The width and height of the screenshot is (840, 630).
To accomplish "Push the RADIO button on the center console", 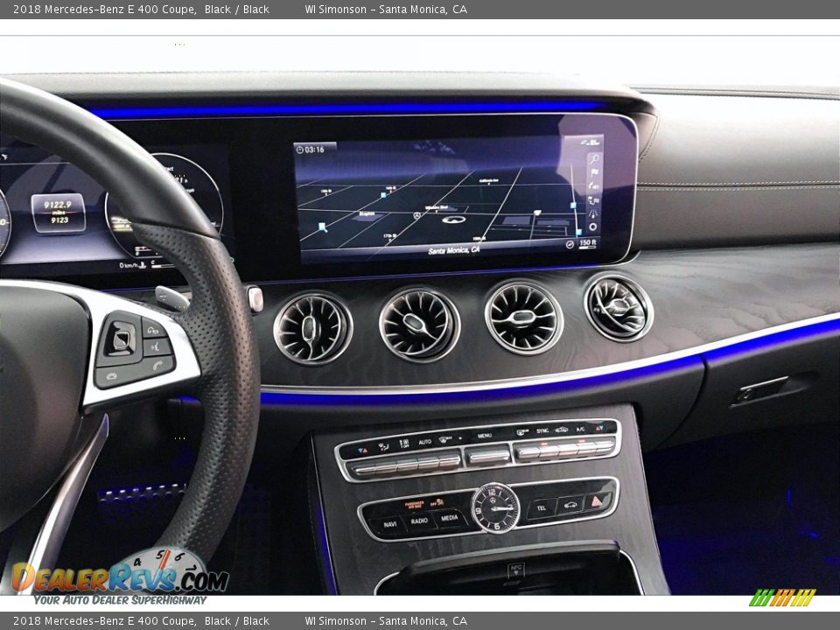I will pos(419,521).
